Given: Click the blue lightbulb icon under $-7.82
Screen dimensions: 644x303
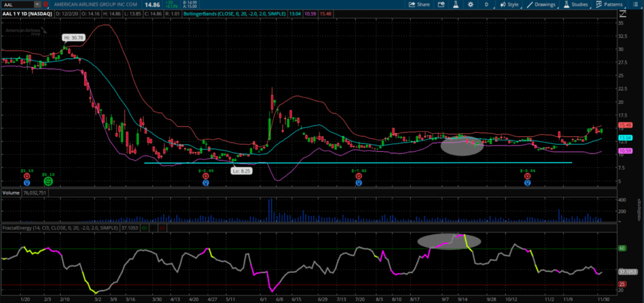Looking at the screenshot, I should [358, 181].
